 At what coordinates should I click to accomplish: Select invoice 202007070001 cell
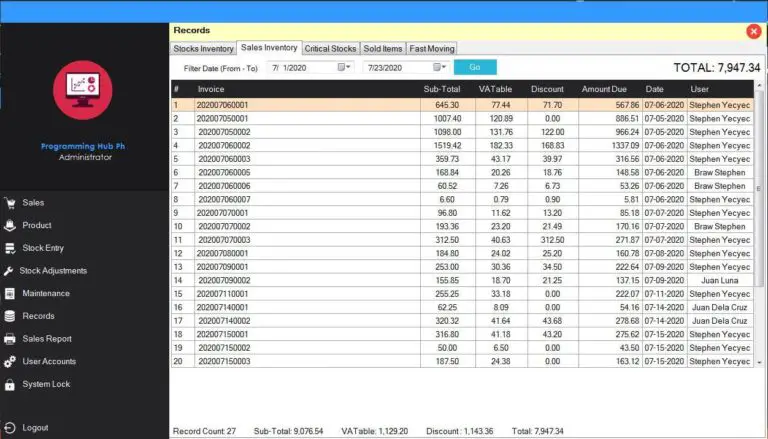[x=307, y=213]
